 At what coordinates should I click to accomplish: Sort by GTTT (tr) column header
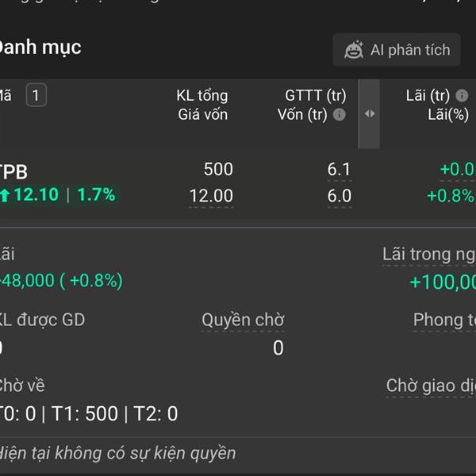pyautogui.click(x=315, y=96)
